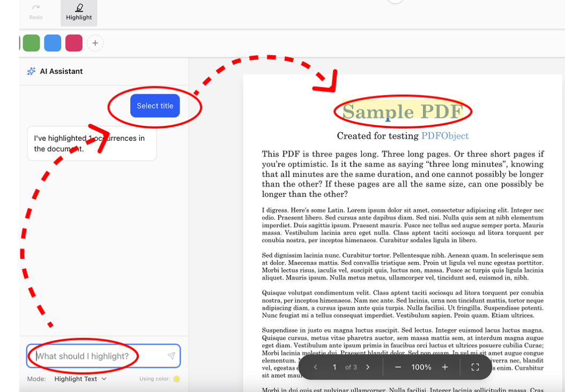Click the Select title button
This screenshot has height=392, width=565.
coord(154,105)
